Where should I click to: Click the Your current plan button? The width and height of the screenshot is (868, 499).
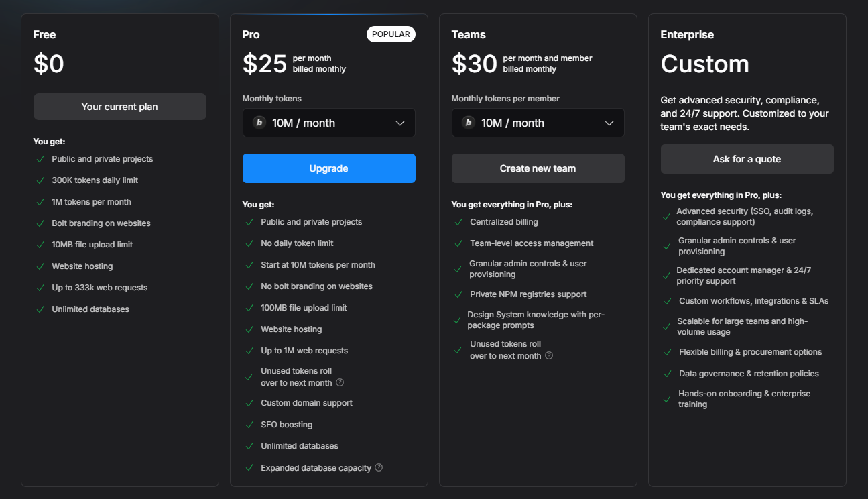click(x=119, y=107)
